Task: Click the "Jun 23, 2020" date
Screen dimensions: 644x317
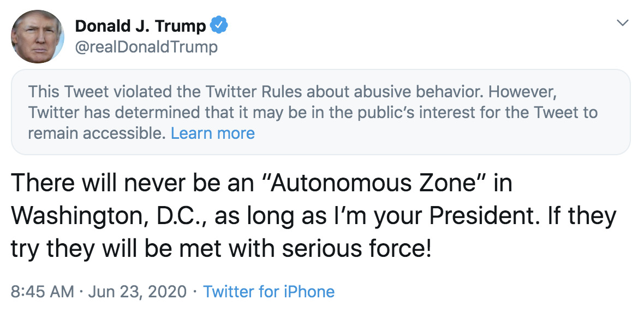Action: pos(138,291)
